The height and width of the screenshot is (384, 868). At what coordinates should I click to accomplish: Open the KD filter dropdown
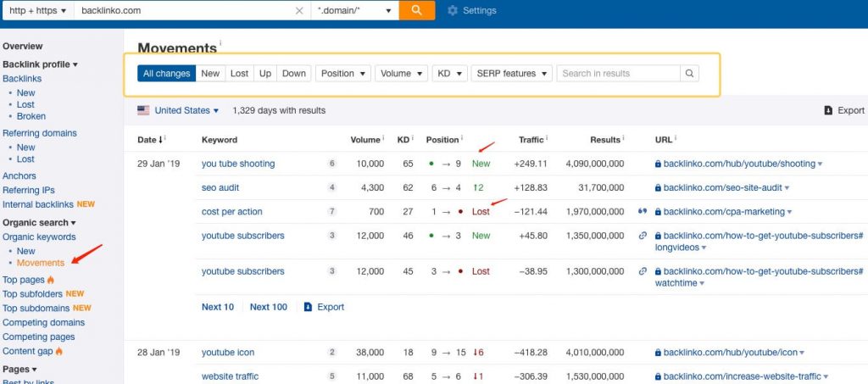pos(449,74)
